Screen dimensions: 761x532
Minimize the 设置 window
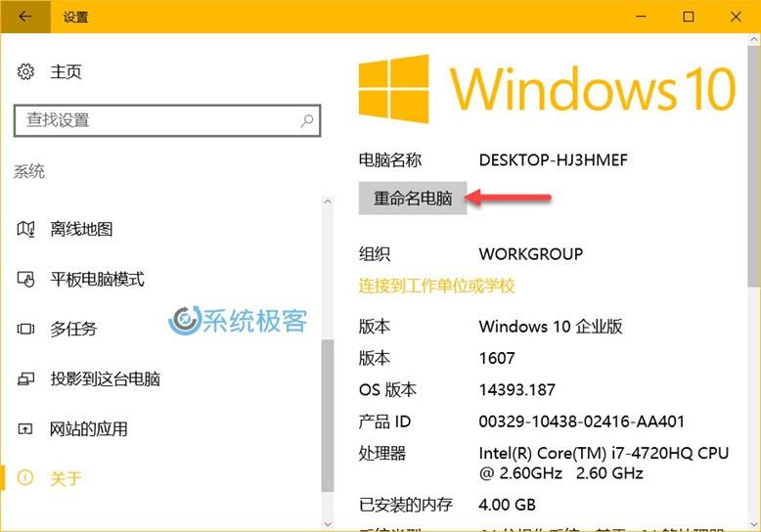point(641,17)
